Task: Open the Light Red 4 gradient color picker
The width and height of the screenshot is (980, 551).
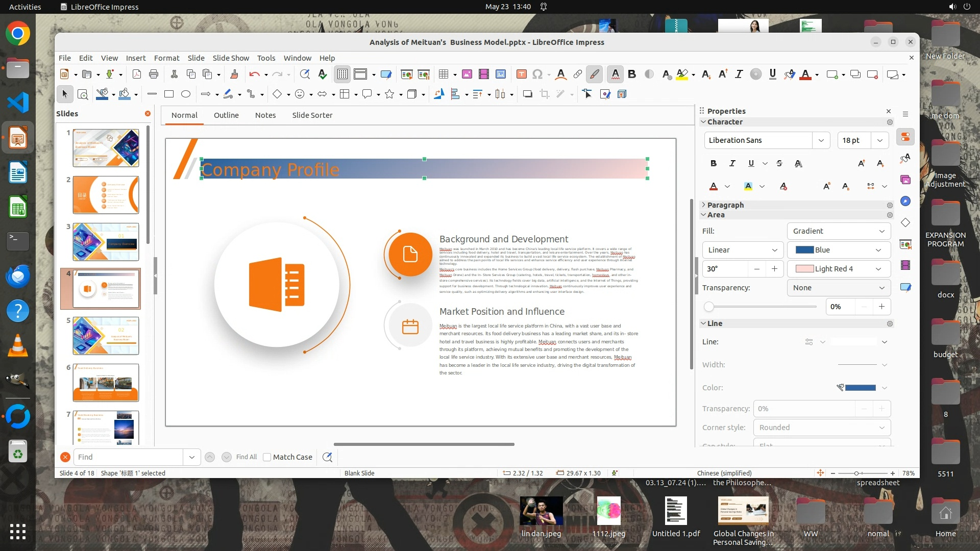Action: click(839, 269)
